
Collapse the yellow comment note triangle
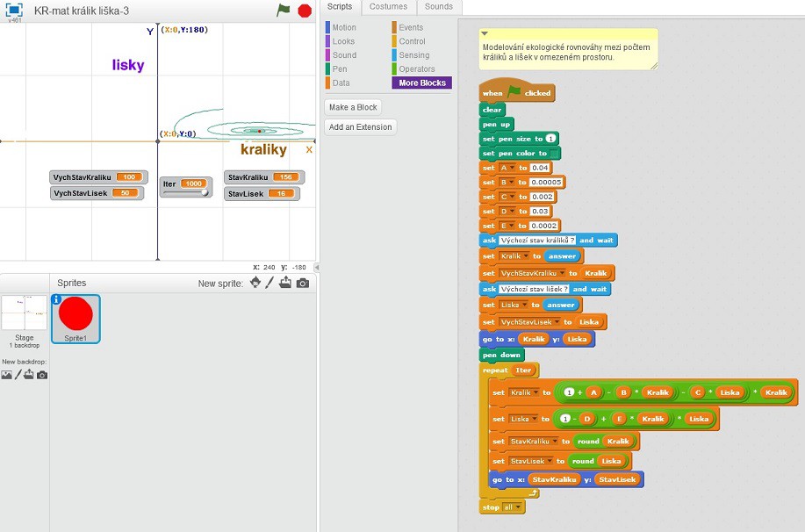485,33
